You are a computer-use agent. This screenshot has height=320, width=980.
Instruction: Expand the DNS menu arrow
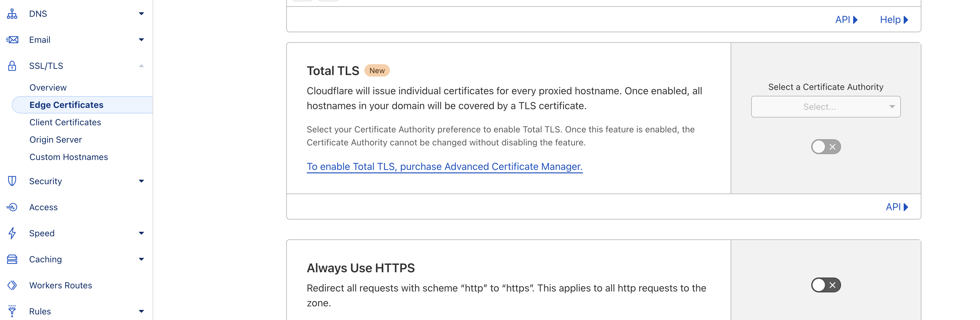(141, 14)
